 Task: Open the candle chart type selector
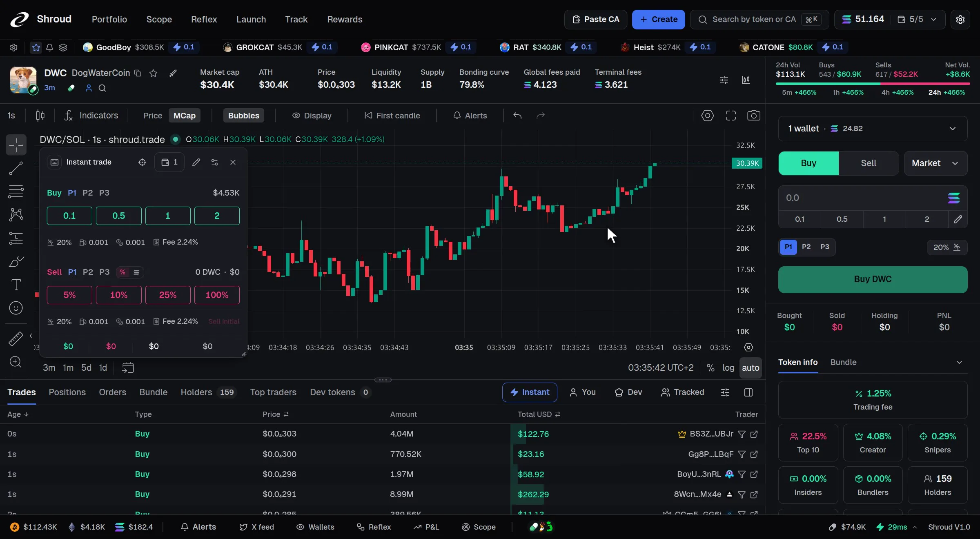pos(40,116)
